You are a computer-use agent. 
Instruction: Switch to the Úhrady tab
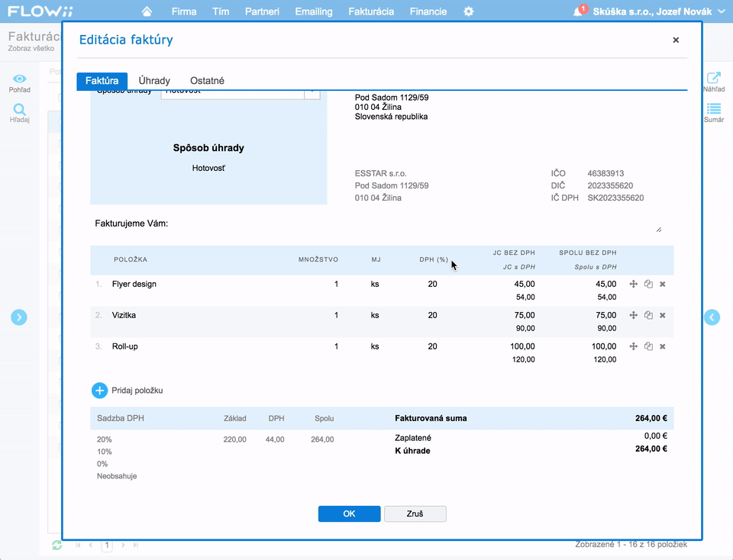tap(154, 81)
